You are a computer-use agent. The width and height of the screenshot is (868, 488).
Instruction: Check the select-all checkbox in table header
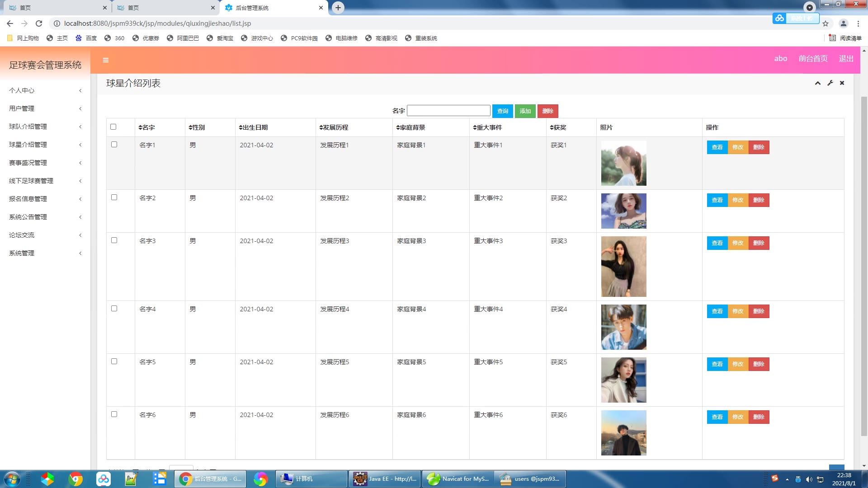[113, 127]
